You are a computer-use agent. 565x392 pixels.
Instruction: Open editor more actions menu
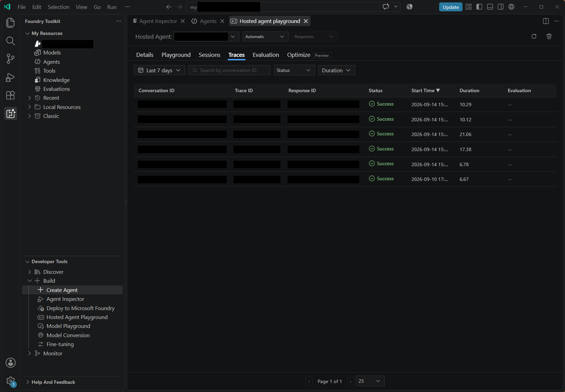[x=556, y=21]
